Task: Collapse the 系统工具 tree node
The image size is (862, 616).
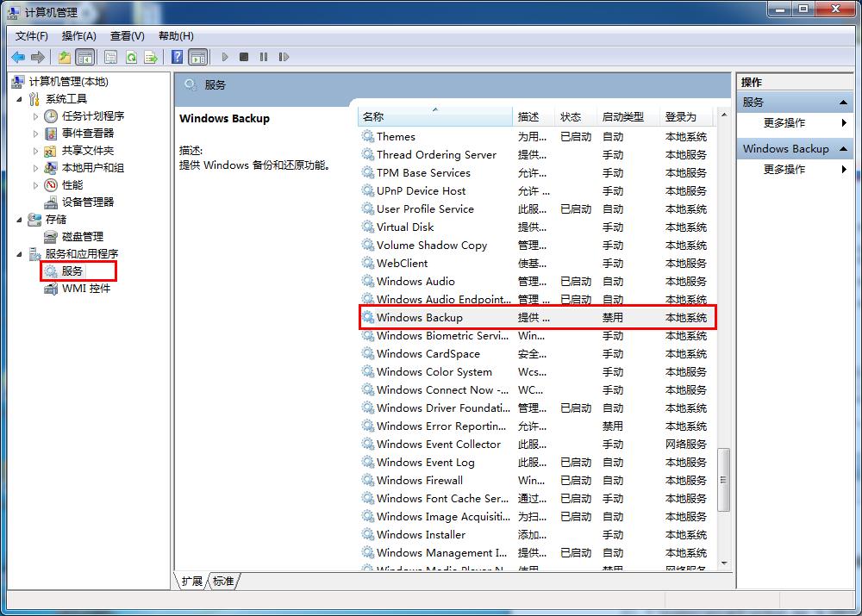Action: tap(19, 99)
